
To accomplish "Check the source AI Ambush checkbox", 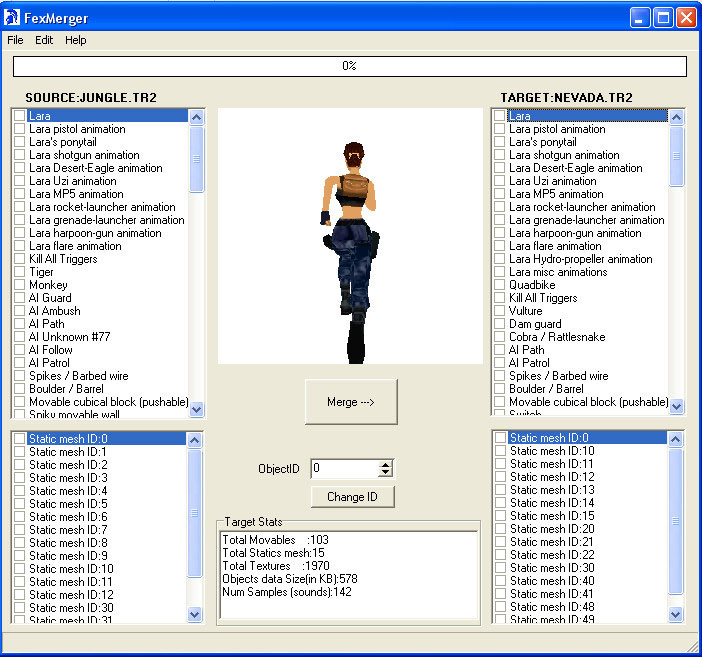I will [19, 311].
